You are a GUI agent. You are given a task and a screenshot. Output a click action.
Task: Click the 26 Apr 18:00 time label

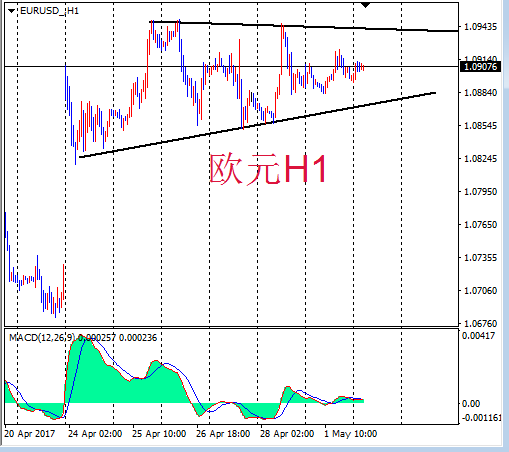tap(223, 434)
